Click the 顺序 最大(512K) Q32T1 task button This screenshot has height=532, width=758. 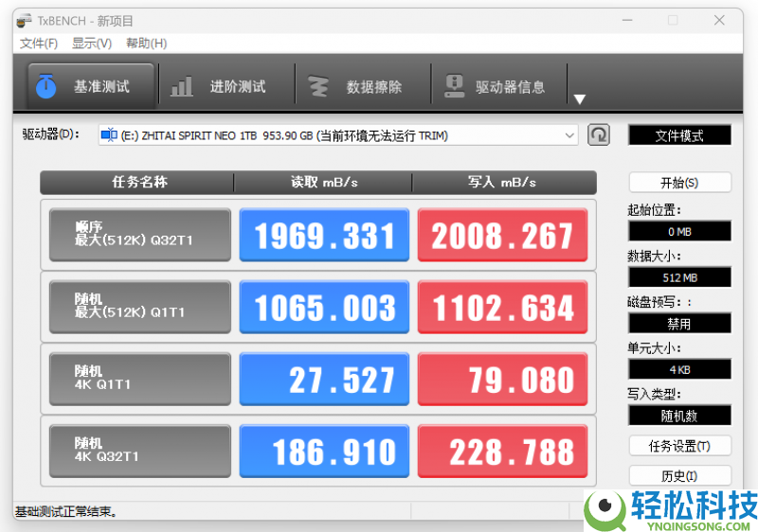pos(140,235)
